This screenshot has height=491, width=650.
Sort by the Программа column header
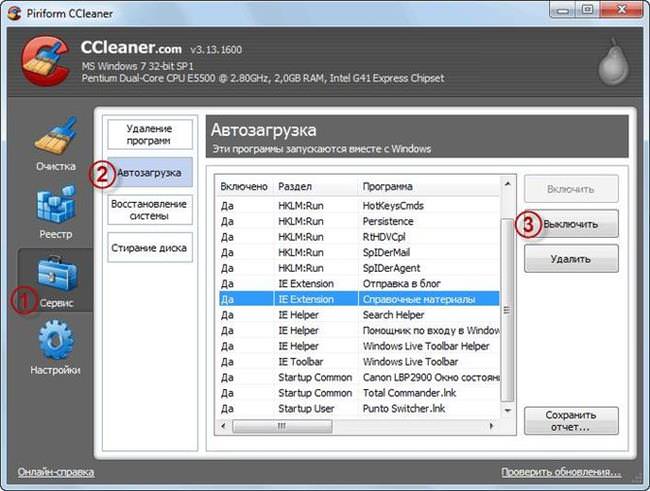429,187
